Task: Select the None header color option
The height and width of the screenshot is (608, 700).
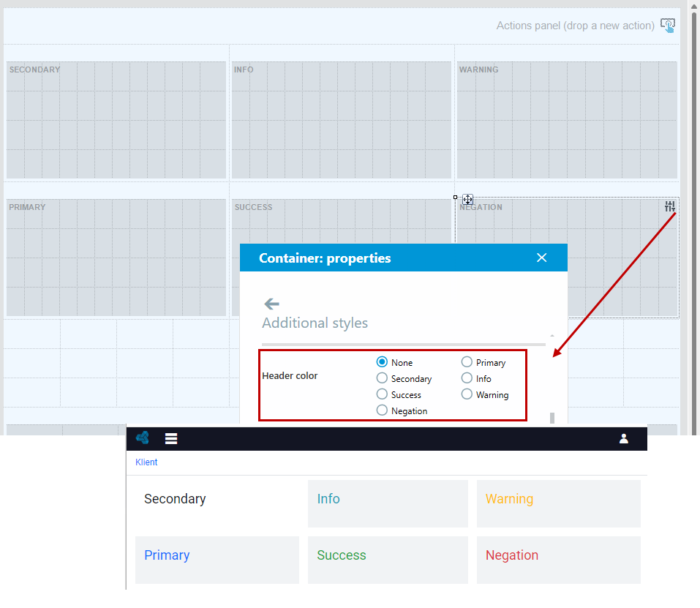Action: [382, 362]
